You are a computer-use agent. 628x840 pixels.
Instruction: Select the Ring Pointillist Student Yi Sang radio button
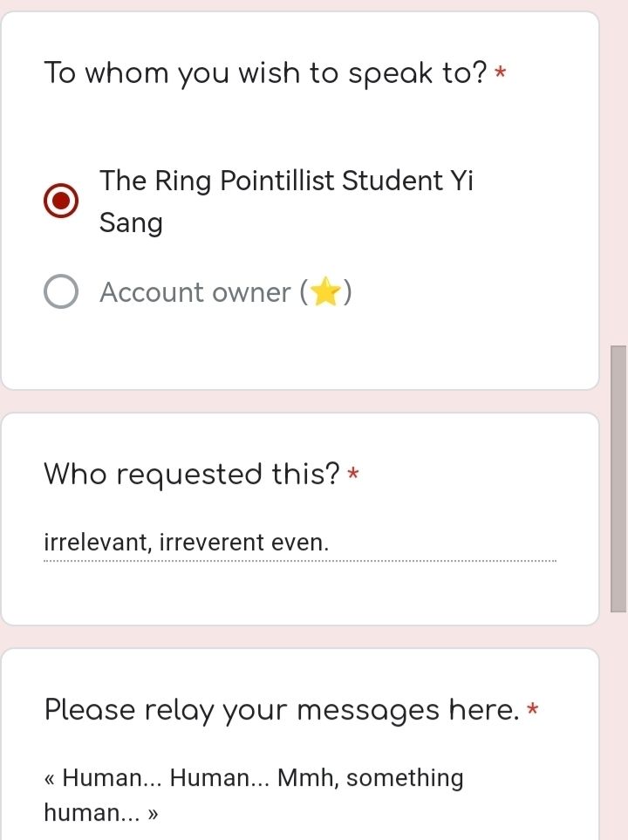tap(60, 201)
